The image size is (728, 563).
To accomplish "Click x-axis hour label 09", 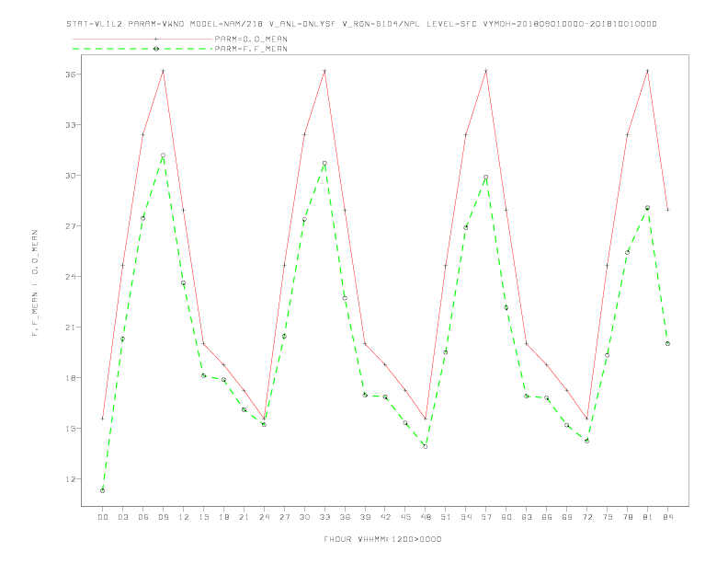I will (x=163, y=517).
